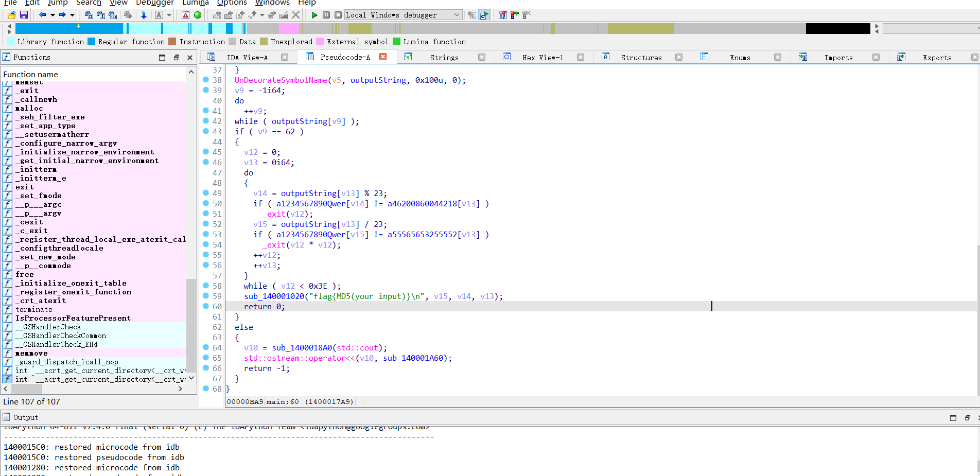The image size is (980, 476).
Task: Start the debugger with the green play button
Action: [x=314, y=15]
